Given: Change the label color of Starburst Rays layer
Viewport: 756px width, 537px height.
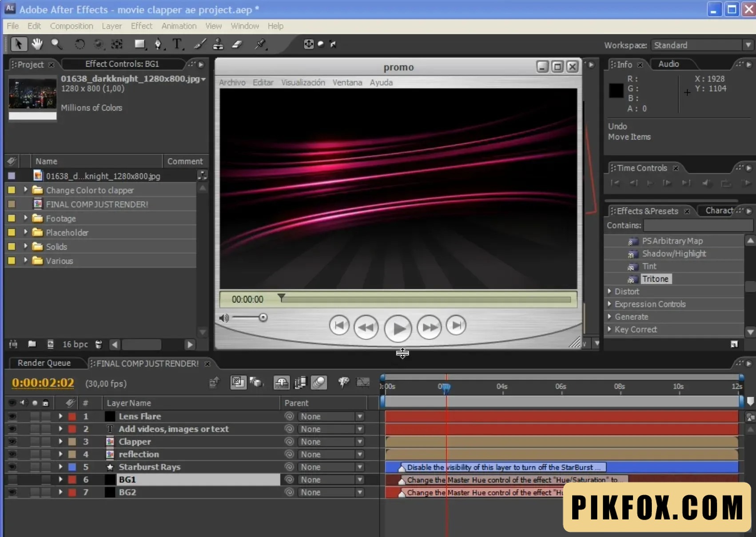Looking at the screenshot, I should 72,467.
